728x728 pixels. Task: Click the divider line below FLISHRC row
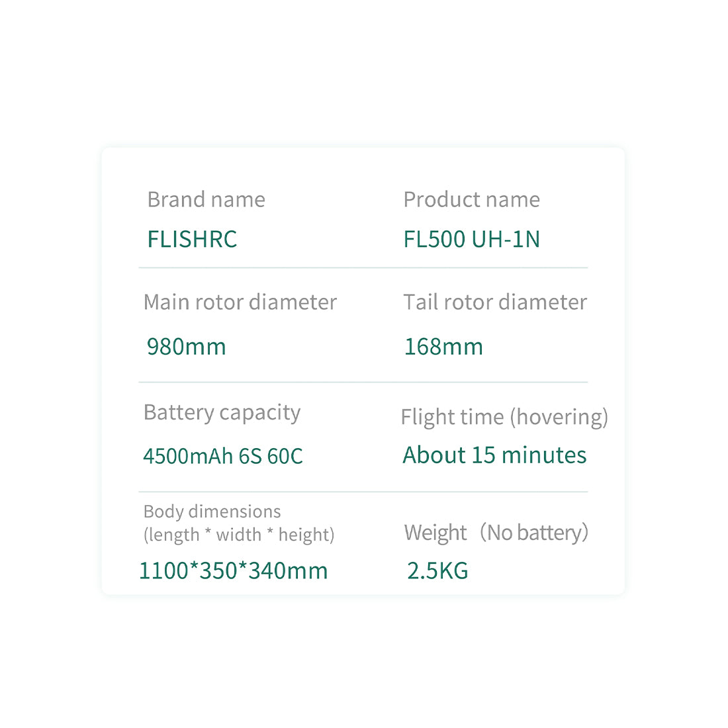coord(363,268)
